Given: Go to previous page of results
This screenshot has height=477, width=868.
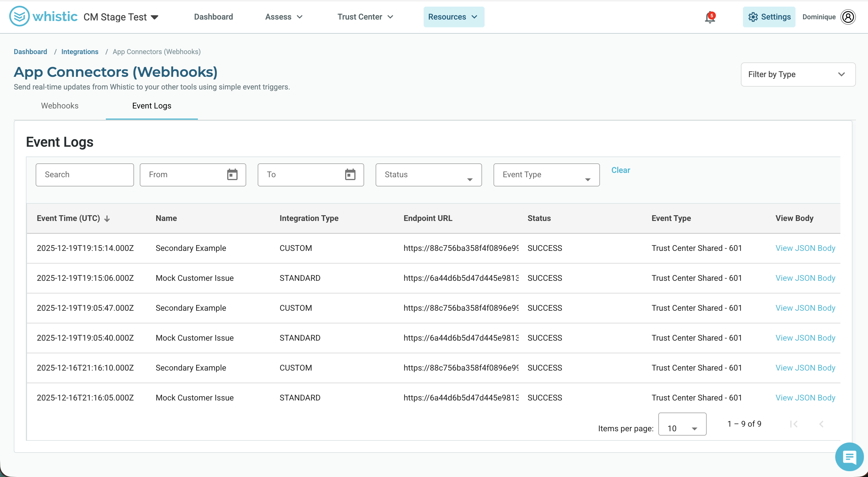Looking at the screenshot, I should 821,424.
